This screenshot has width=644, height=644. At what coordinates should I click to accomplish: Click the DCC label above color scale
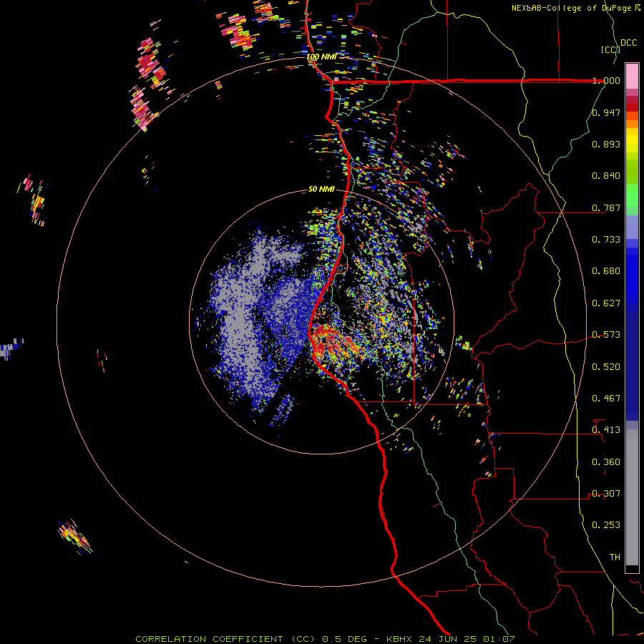click(629, 43)
